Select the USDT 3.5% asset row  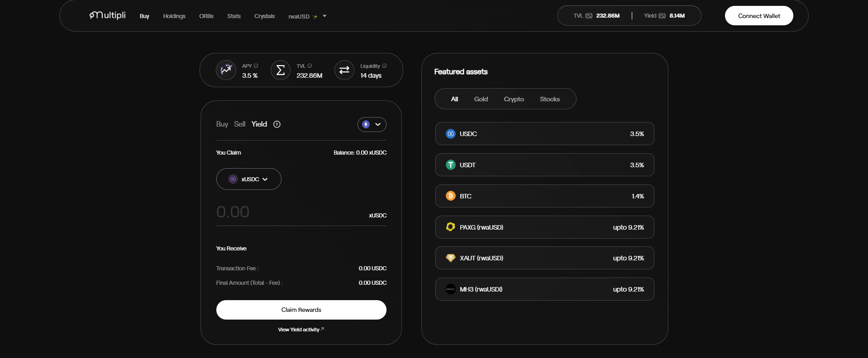point(545,165)
